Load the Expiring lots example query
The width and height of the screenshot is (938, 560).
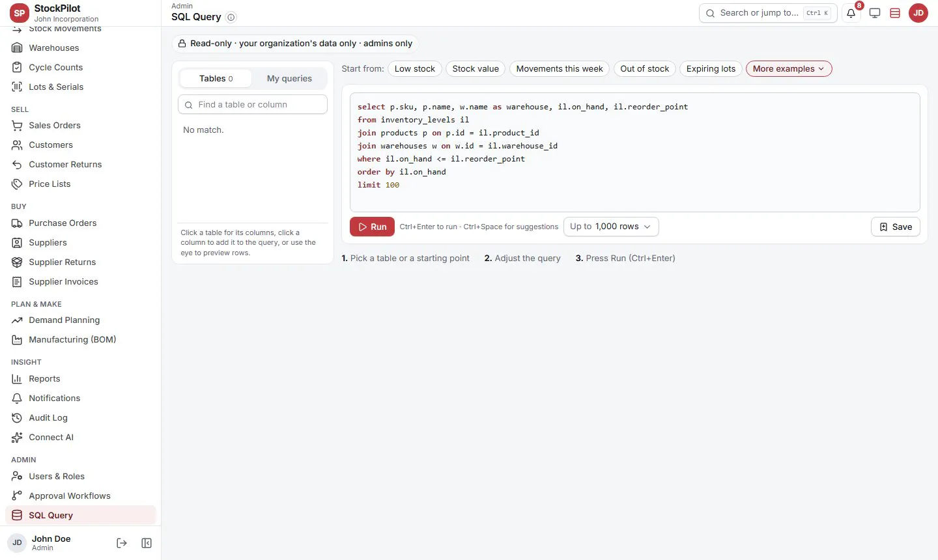(x=711, y=68)
